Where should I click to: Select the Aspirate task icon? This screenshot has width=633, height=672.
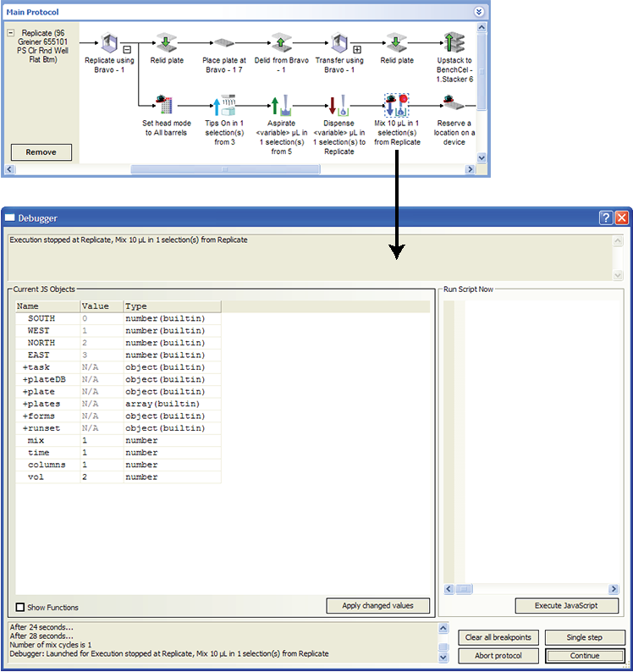coord(281,104)
